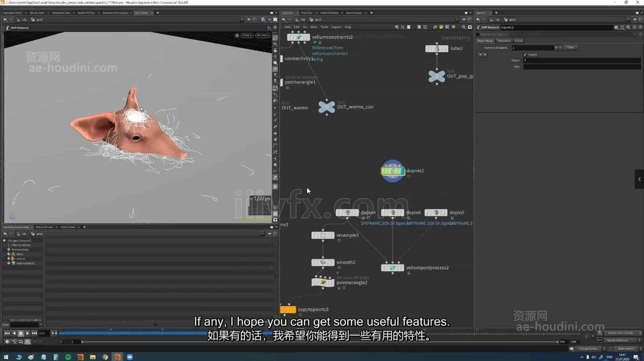Toggle the pin icon in the scene view path bar
This screenshot has height=361, width=644.
(x=249, y=19)
